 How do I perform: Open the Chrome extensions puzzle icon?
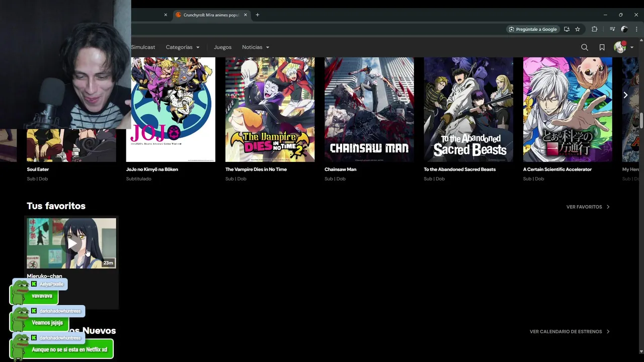coord(594,29)
